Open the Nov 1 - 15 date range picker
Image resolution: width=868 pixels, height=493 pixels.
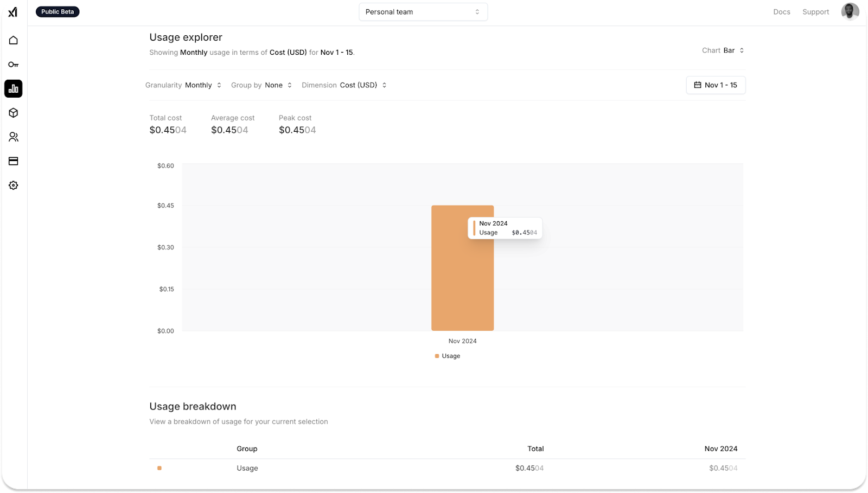(x=716, y=85)
